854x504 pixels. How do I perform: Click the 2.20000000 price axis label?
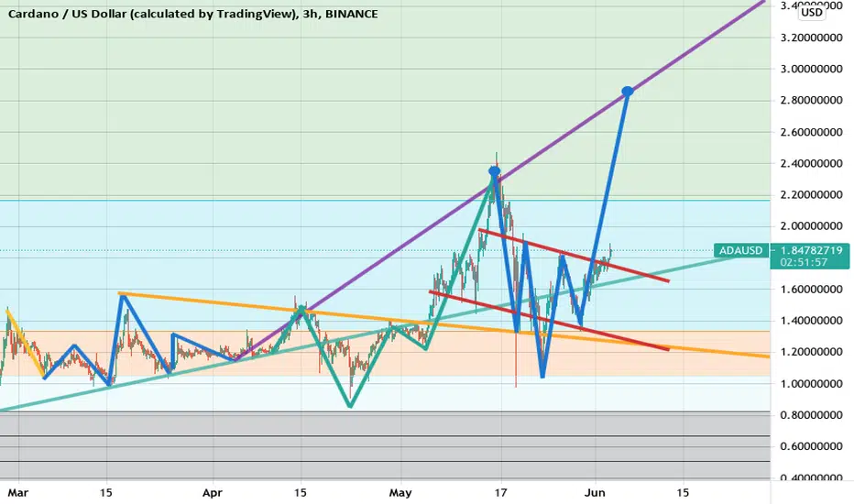point(812,194)
